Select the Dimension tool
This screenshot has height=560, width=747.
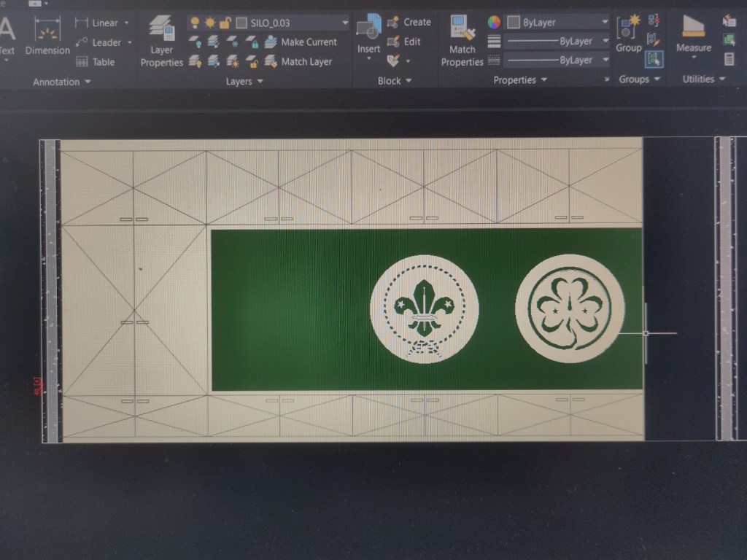(x=47, y=36)
